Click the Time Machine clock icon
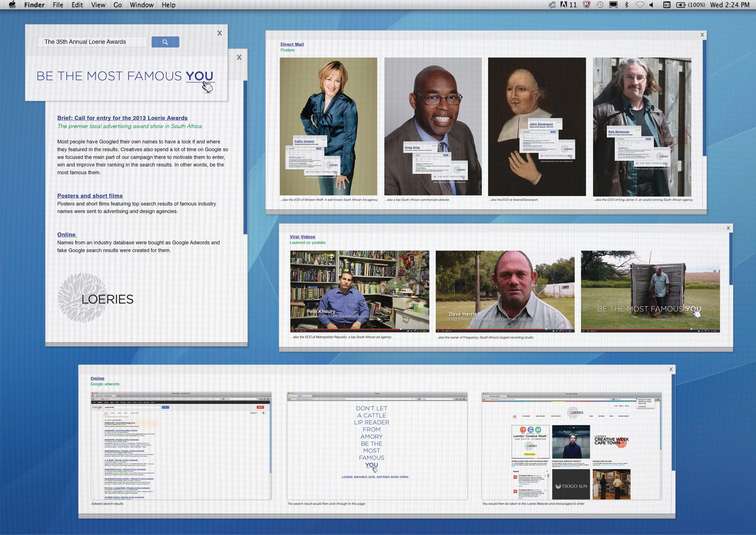756x535 pixels. click(600, 5)
